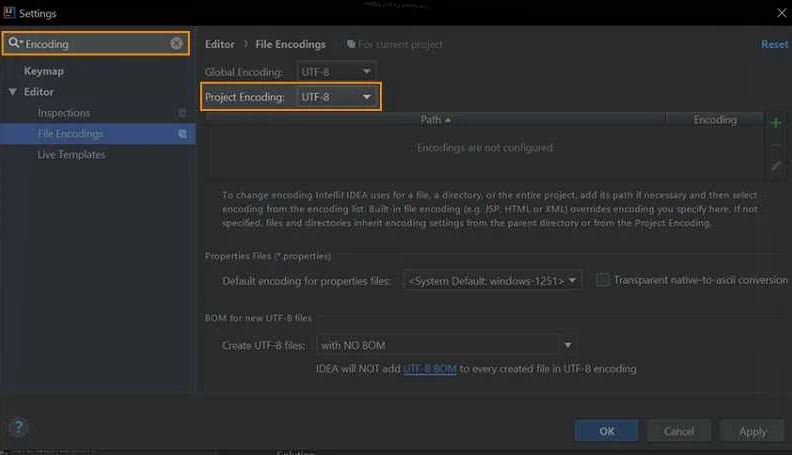Select Live Templates in the settings tree

point(71,155)
